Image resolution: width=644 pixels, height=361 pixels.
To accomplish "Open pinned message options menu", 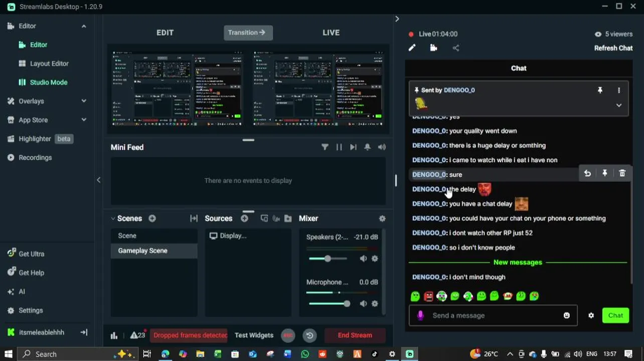I will coord(619,90).
